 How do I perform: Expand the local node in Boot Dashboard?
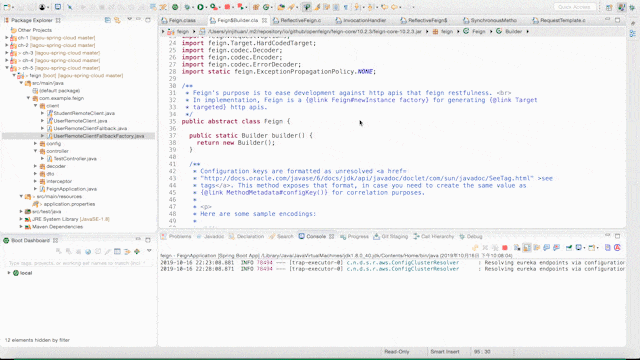point(9,273)
